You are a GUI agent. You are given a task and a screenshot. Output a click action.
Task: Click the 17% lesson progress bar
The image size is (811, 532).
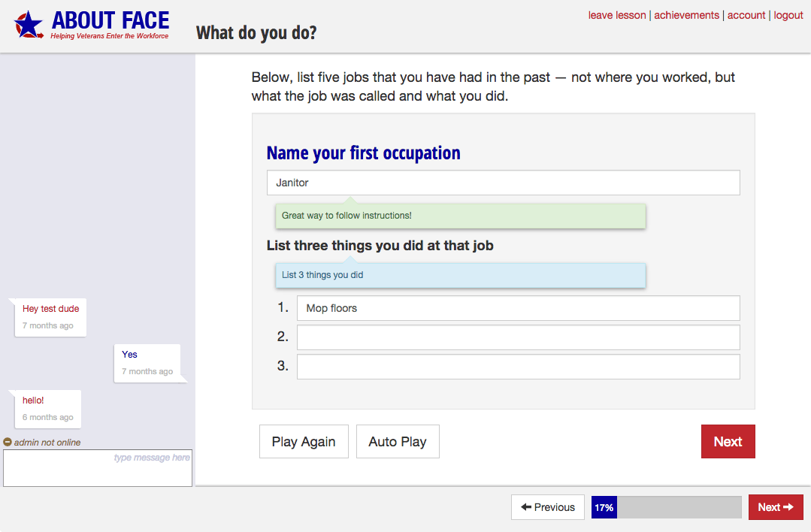coord(666,507)
